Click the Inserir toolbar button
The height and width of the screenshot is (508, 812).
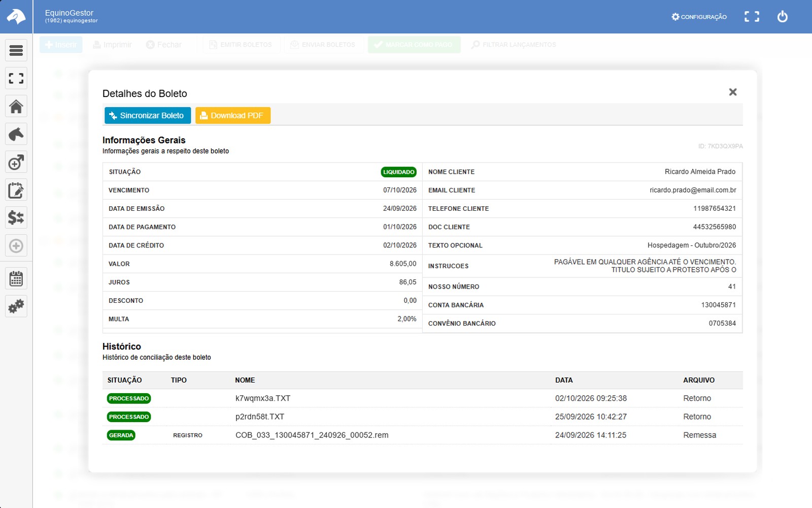pos(61,45)
